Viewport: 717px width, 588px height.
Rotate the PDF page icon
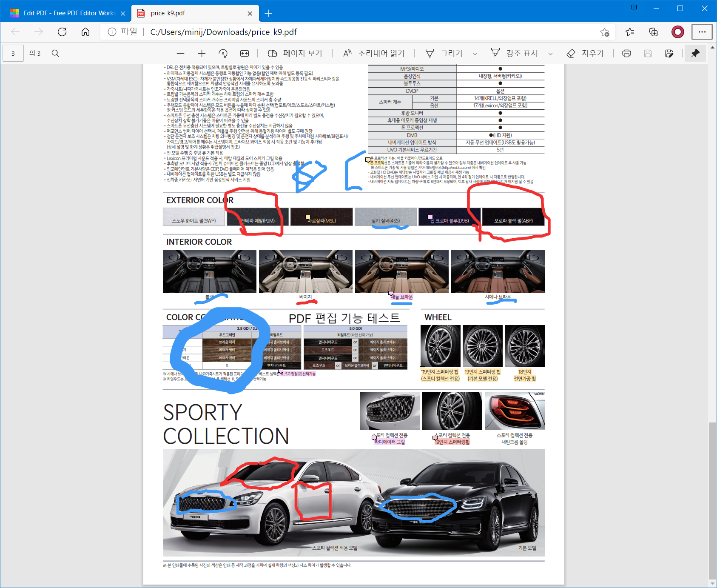point(223,53)
